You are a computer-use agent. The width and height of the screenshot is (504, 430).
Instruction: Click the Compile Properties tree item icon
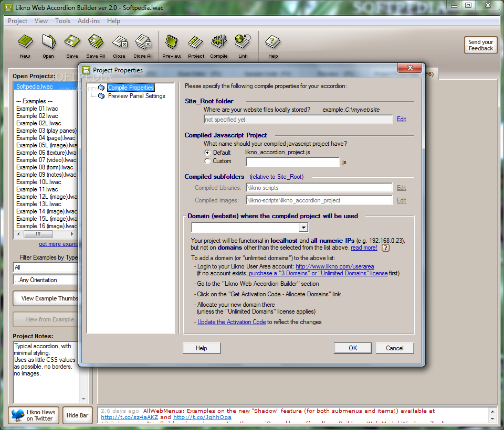coord(101,88)
